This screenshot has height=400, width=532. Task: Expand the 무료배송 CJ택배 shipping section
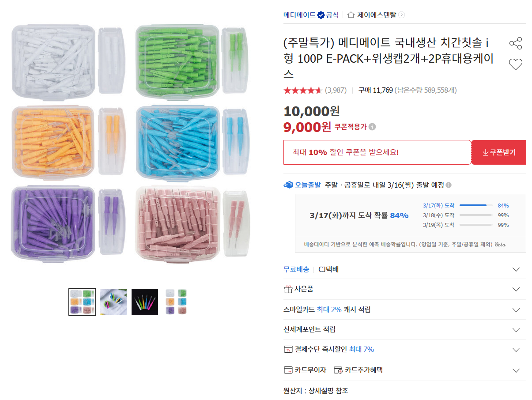[x=516, y=269]
